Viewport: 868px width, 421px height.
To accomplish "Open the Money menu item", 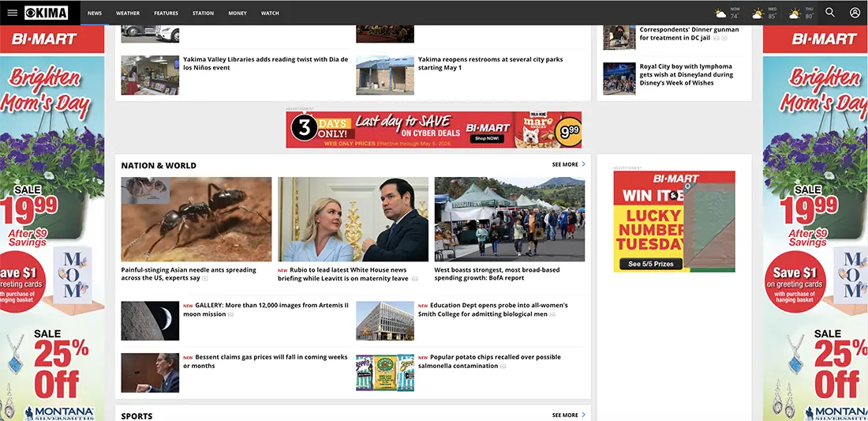I will (x=238, y=13).
